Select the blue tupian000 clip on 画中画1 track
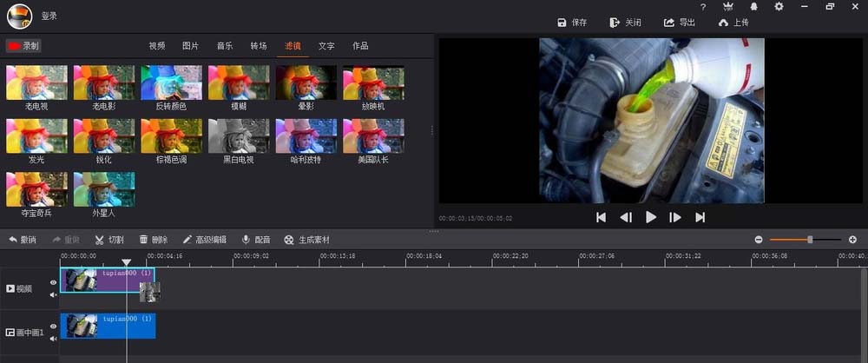 [x=108, y=326]
